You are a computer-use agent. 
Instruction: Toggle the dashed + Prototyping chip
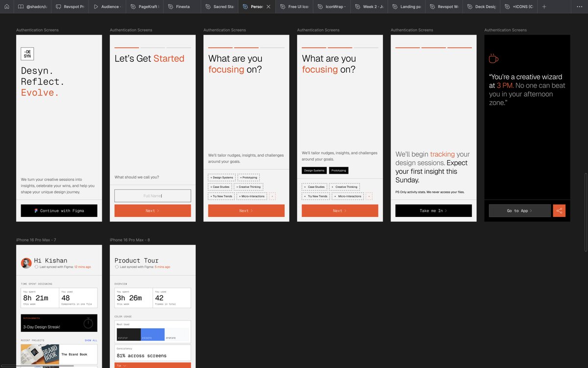pos(248,178)
